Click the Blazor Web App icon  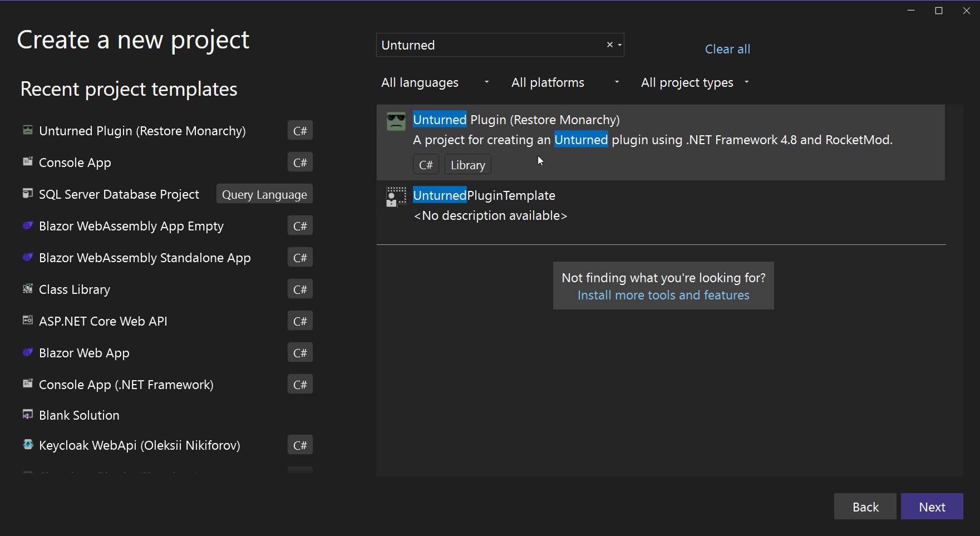pyautogui.click(x=28, y=352)
